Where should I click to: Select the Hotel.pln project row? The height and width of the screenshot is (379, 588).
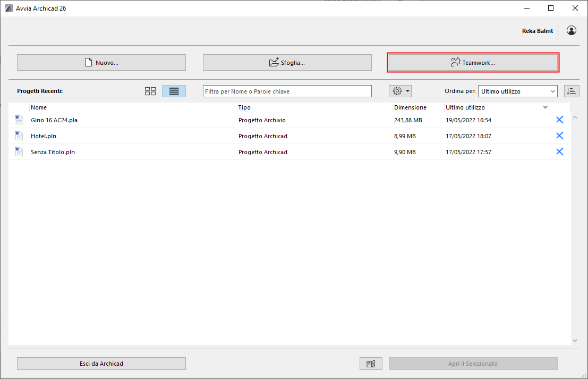coord(289,136)
